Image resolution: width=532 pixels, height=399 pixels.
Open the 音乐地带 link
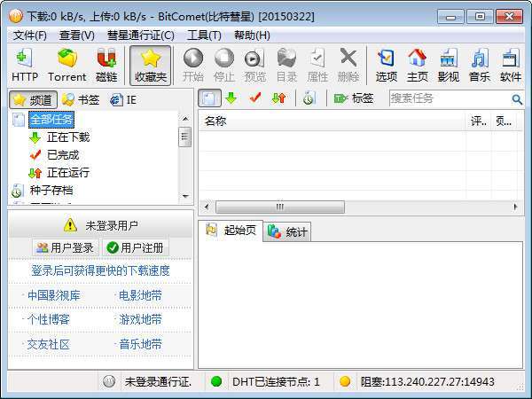click(x=140, y=344)
